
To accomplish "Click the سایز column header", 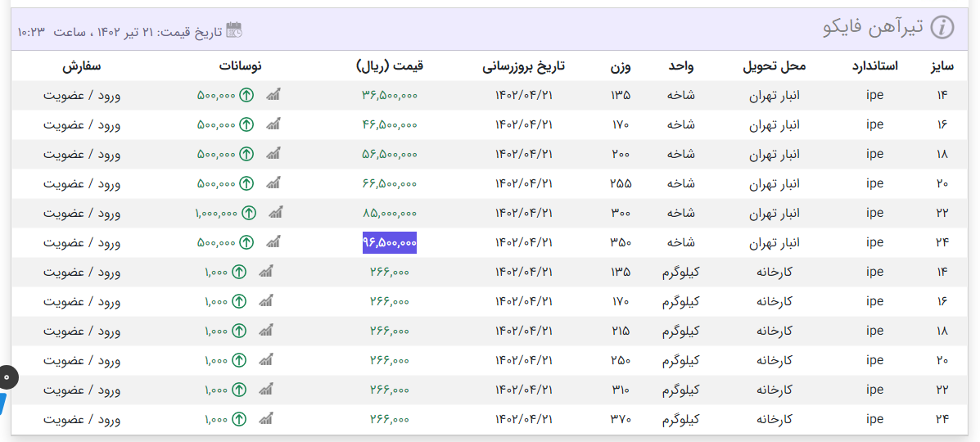I will click(x=942, y=66).
